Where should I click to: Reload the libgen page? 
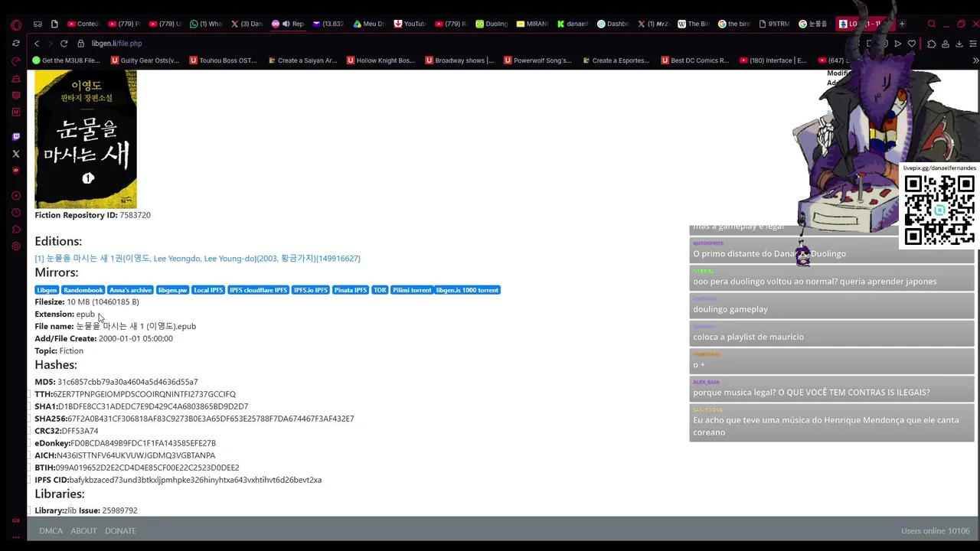[64, 44]
